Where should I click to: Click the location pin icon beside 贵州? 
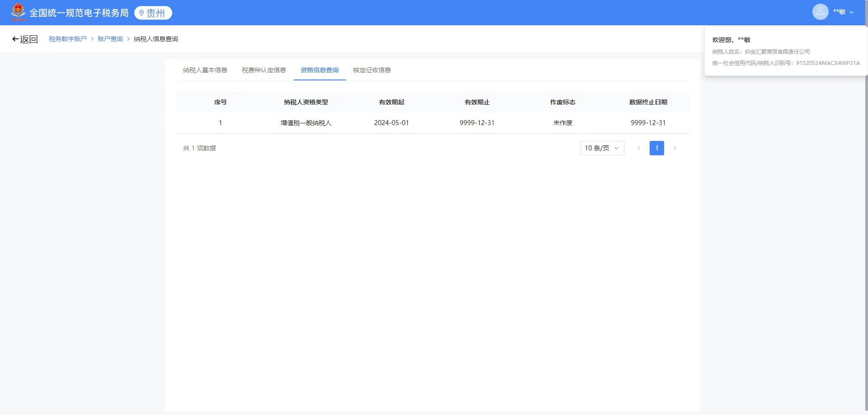(142, 13)
